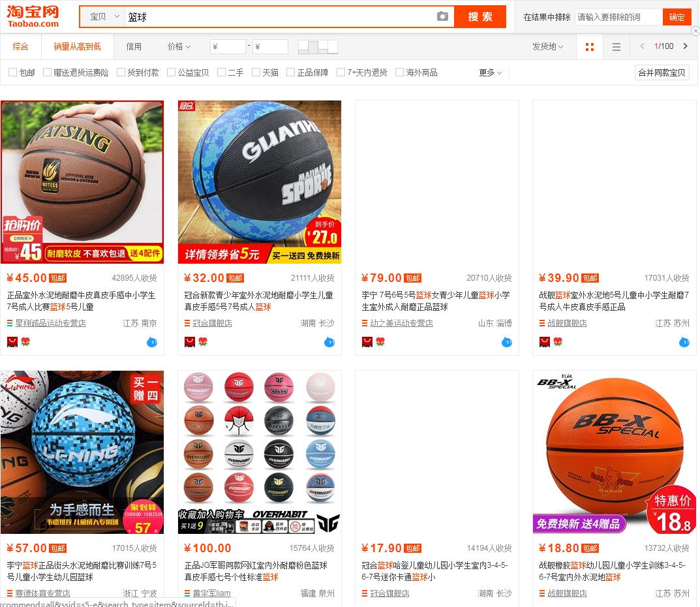Click 包邮 tag next to ¥79.00

pyautogui.click(x=412, y=278)
